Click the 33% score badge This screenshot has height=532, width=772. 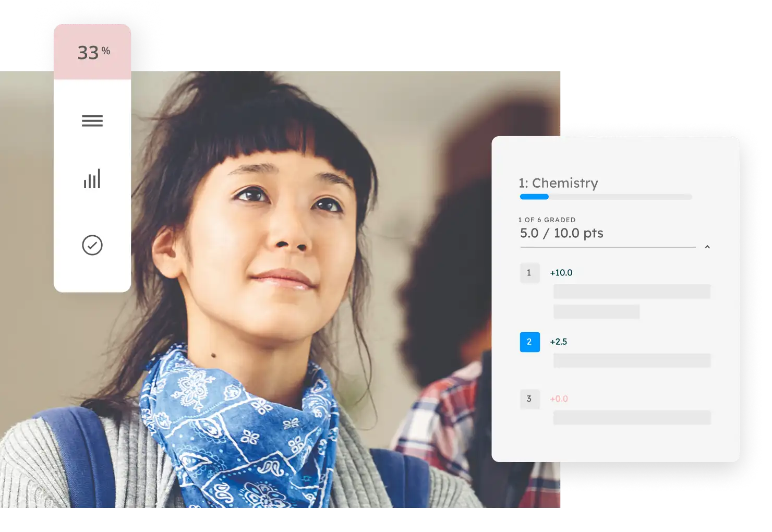(92, 52)
